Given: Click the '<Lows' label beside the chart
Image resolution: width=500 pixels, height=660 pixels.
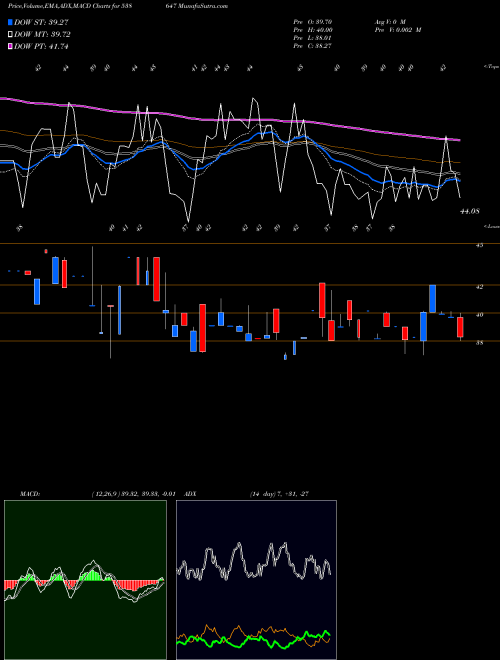Looking at the screenshot, I should (491, 226).
